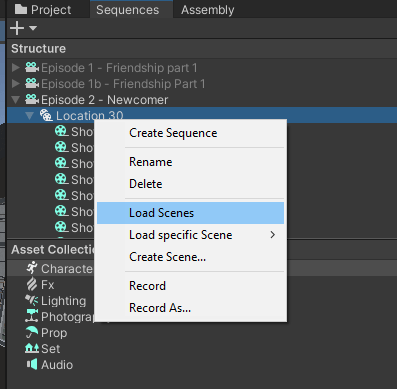Click the Prop umbrella icon
This screenshot has width=397, height=389.
click(32, 332)
